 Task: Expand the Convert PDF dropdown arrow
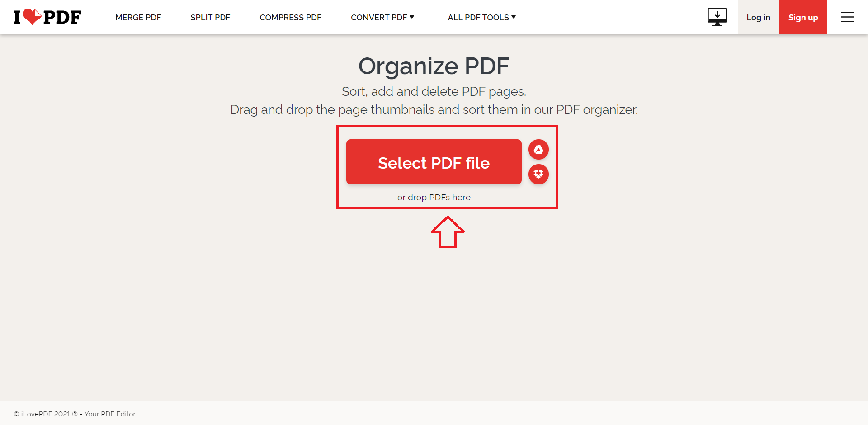click(x=412, y=17)
